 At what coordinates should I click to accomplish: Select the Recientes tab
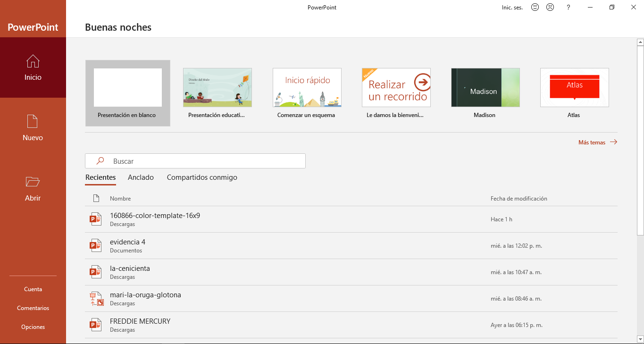(x=100, y=177)
